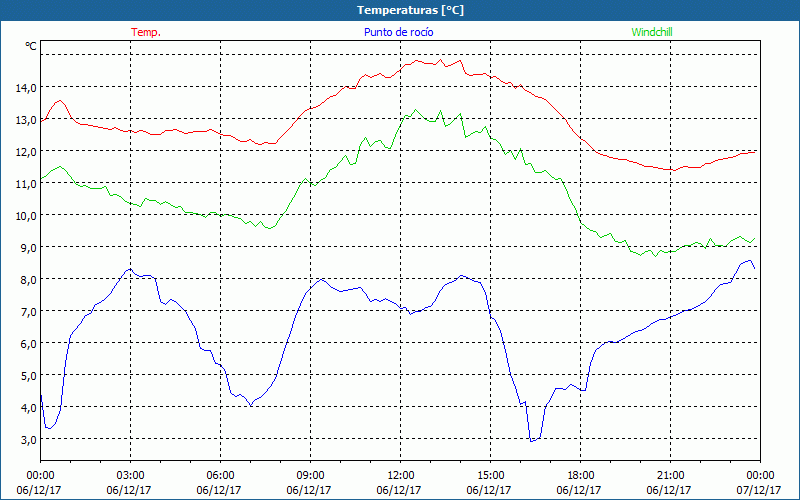
Task: Click the °C unit label on axis
Action: (31, 46)
